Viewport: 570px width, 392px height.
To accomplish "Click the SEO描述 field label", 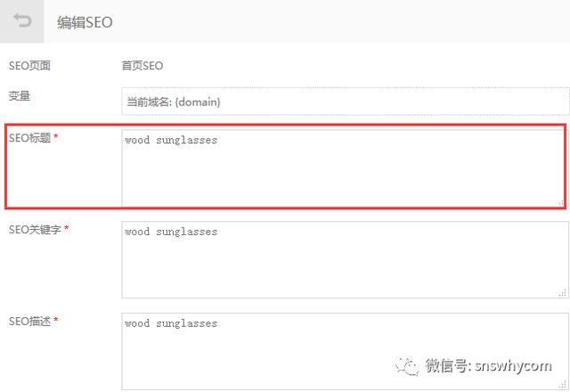I will [29, 321].
